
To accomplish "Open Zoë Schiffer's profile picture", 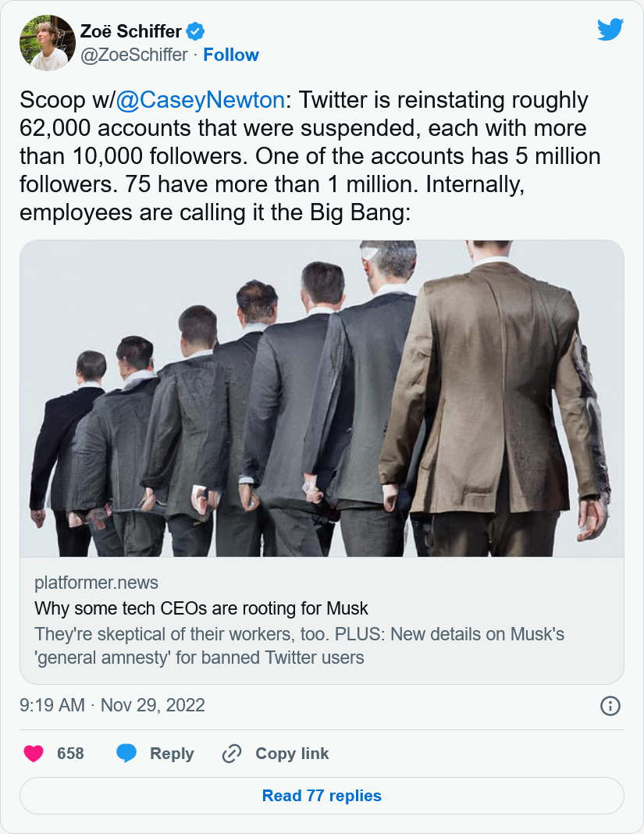I will pyautogui.click(x=48, y=42).
